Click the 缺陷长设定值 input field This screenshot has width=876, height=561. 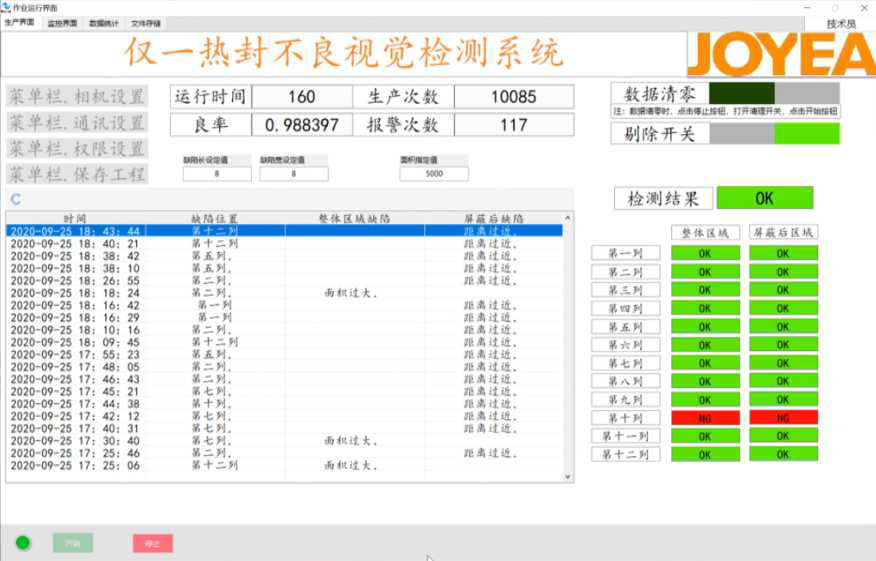tap(217, 174)
